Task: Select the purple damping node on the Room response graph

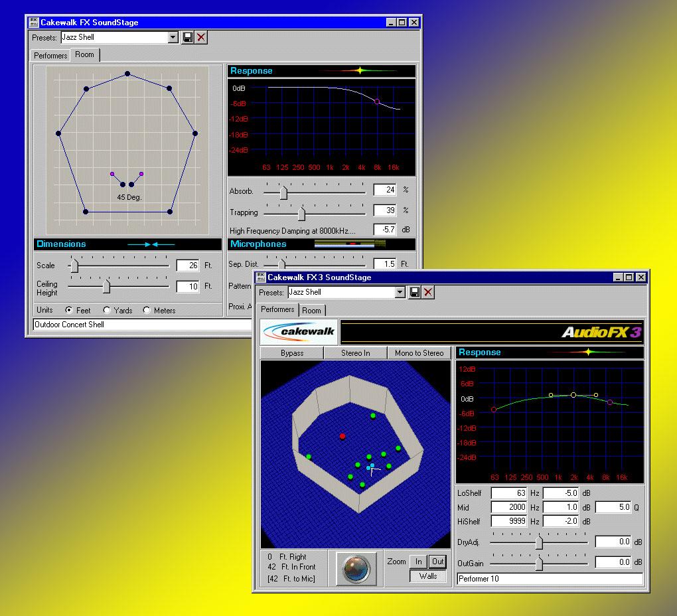Action: [377, 102]
